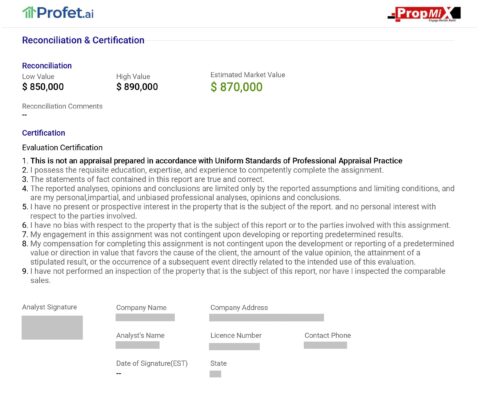
Task: Click the Date of Signature(EST) value
Action: [119, 374]
